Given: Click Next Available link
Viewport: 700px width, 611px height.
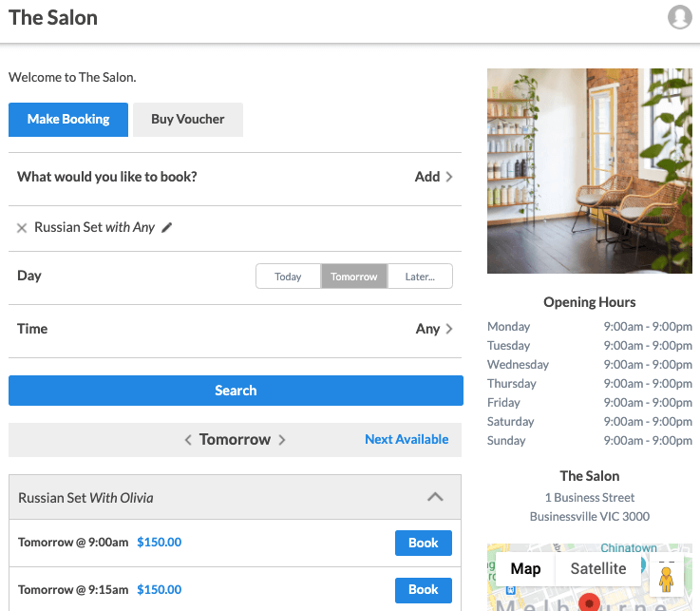Looking at the screenshot, I should tap(407, 440).
